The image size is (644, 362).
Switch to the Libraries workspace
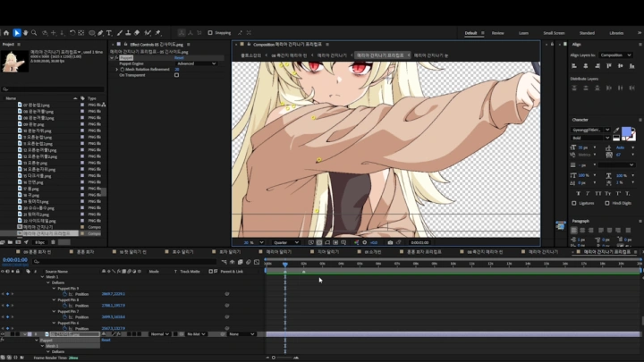[x=616, y=33]
